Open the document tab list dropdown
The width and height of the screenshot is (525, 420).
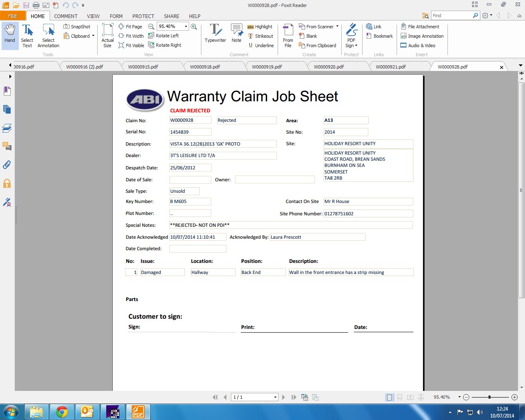(x=520, y=66)
